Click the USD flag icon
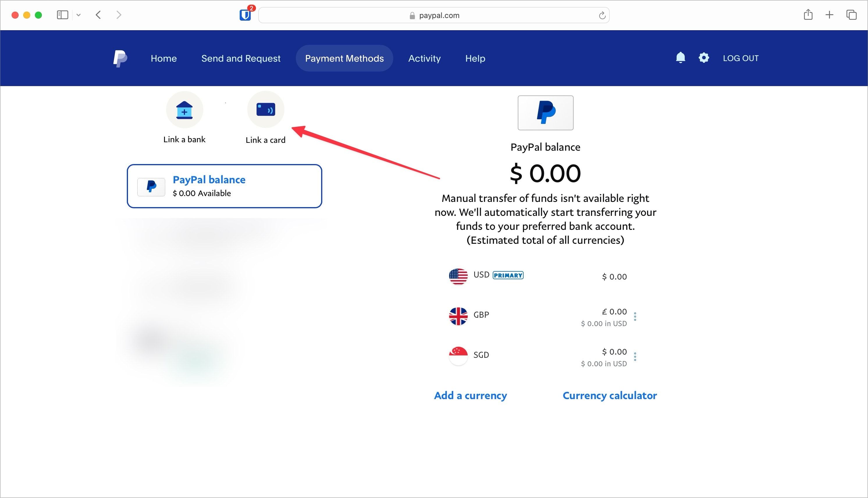This screenshot has height=498, width=868. (x=457, y=275)
